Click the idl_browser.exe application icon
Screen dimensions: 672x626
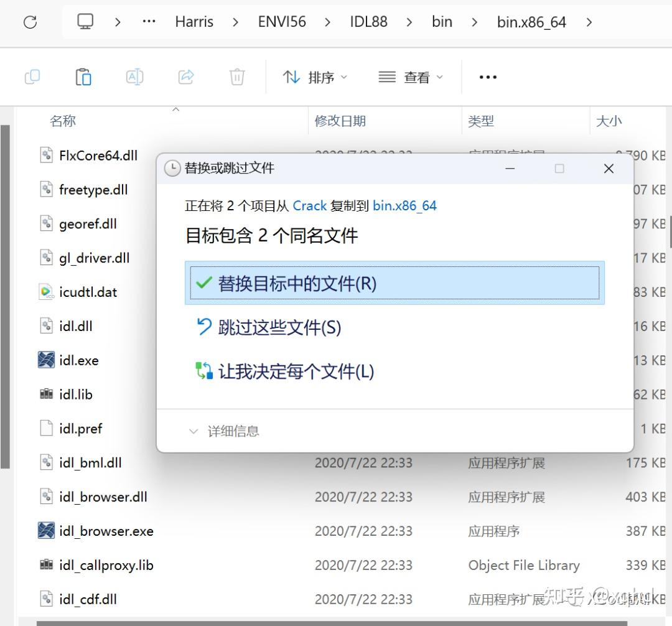pyautogui.click(x=46, y=531)
